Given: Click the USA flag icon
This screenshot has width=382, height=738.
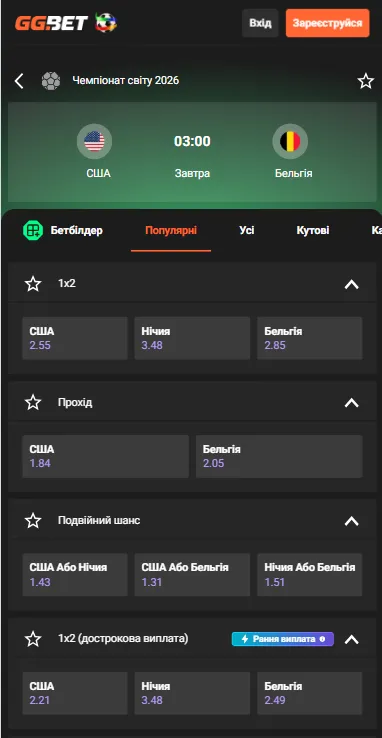Looking at the screenshot, I should tap(95, 141).
